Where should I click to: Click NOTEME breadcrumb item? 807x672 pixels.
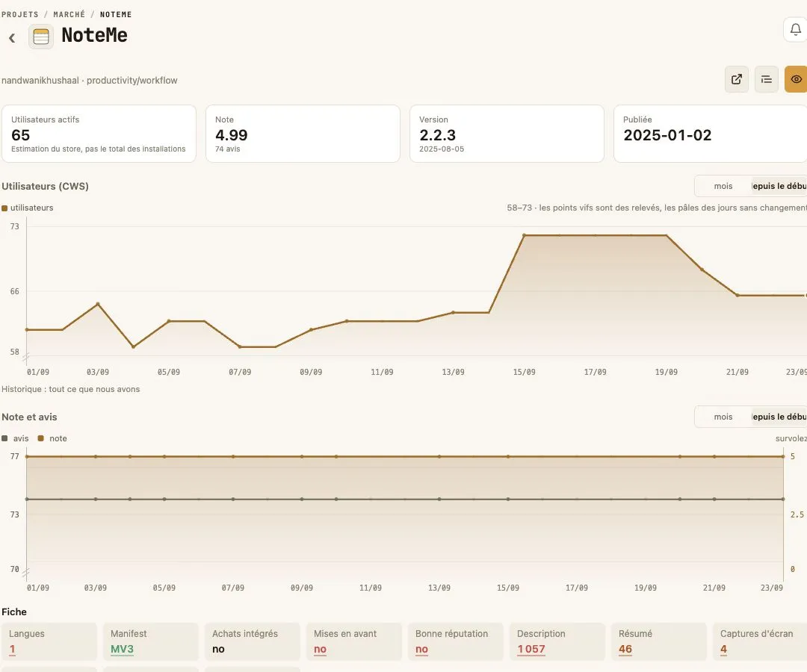116,14
